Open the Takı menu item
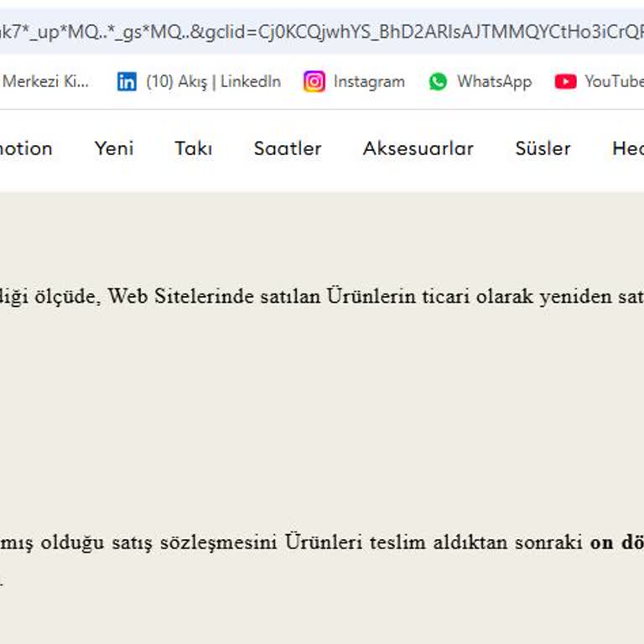The width and height of the screenshot is (644, 644). pyautogui.click(x=194, y=148)
